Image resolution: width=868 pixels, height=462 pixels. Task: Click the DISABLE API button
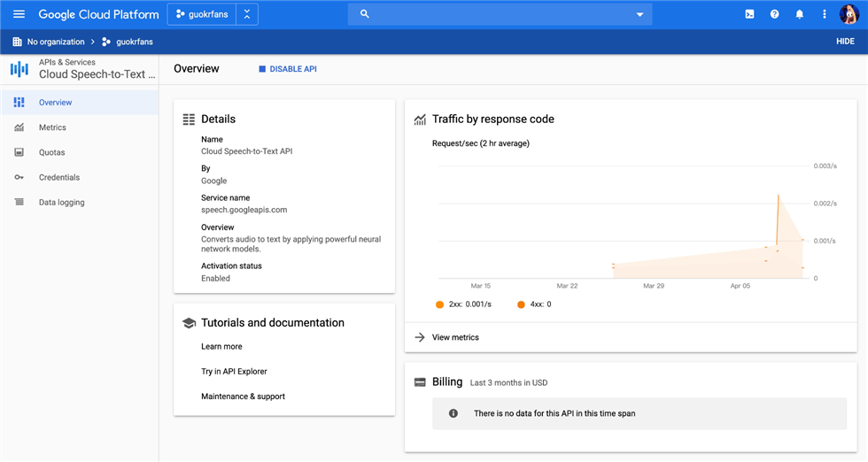pyautogui.click(x=287, y=69)
